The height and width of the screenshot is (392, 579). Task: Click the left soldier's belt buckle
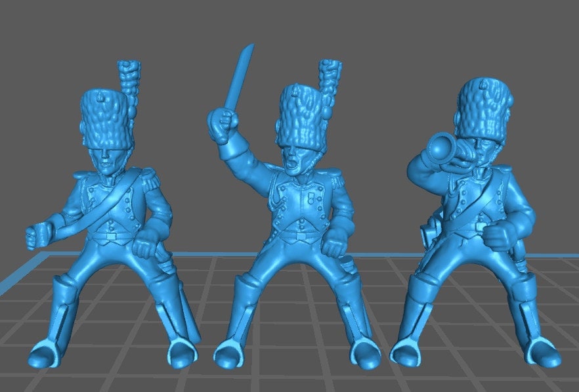112,235
